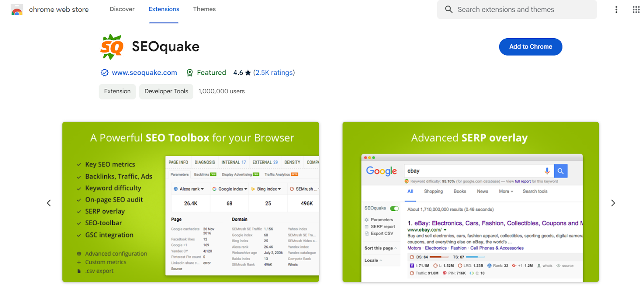644x294 pixels.
Task: Open the Google apps grid
Action: 636,10
